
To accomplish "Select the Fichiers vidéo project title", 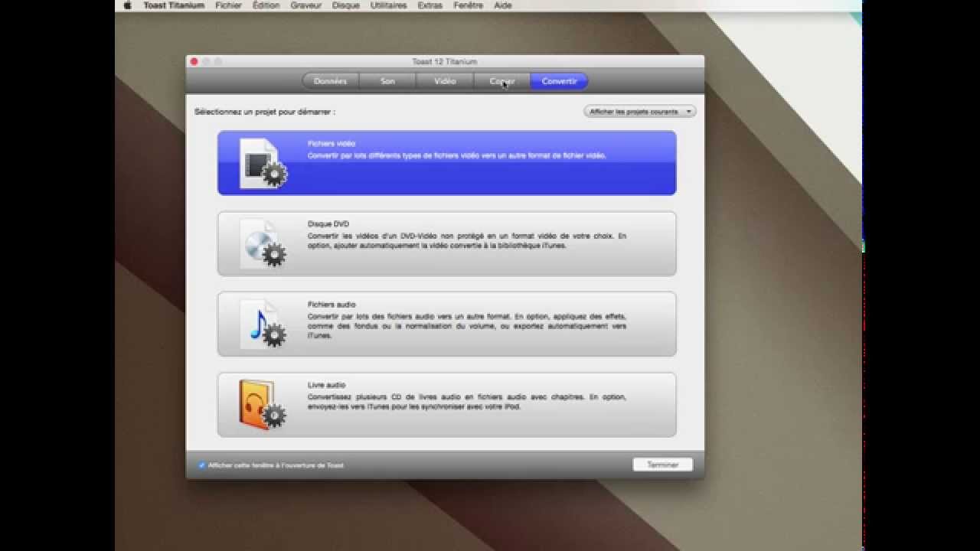I will [x=332, y=143].
